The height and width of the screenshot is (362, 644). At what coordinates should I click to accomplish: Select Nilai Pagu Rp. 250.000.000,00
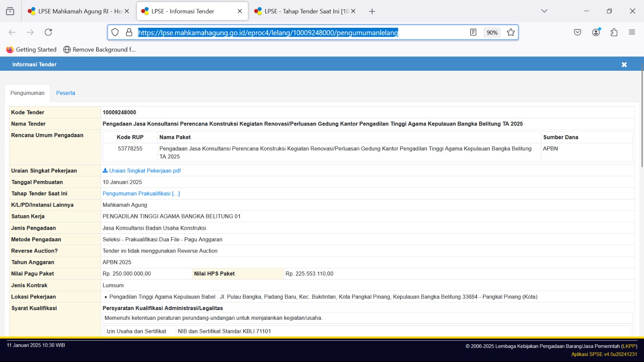point(127,274)
